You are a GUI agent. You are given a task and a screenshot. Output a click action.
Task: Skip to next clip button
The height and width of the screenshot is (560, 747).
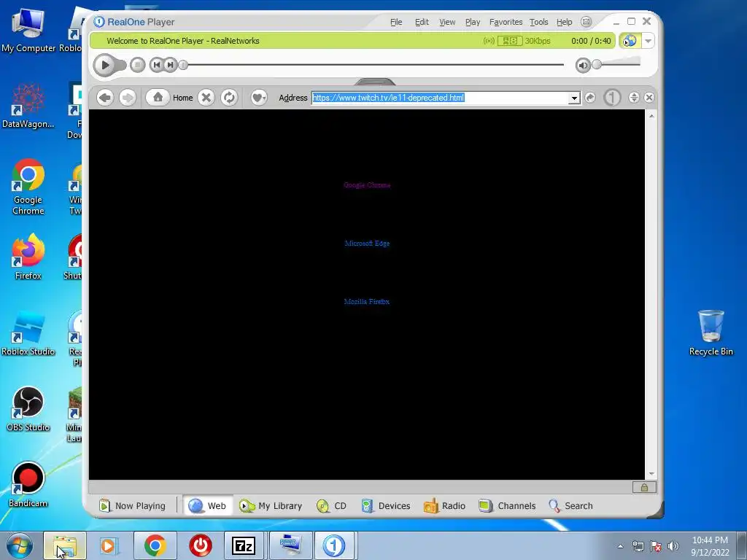coord(170,65)
